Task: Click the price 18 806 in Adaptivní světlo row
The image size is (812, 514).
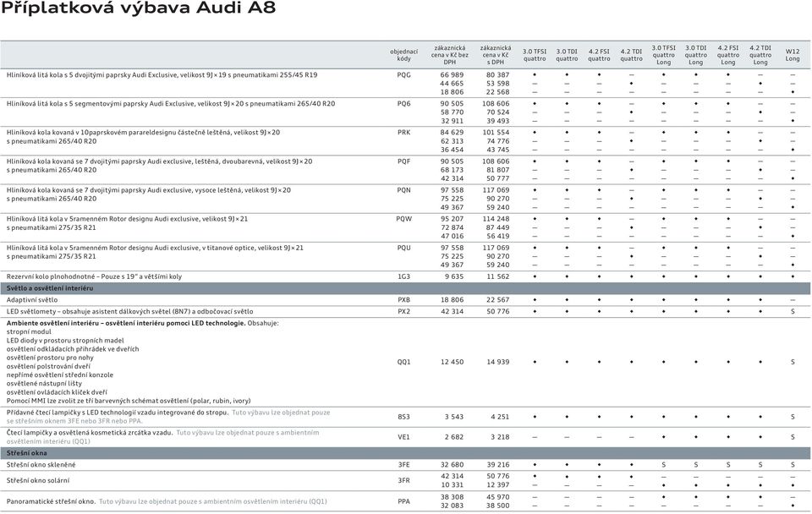Action: coord(452,300)
